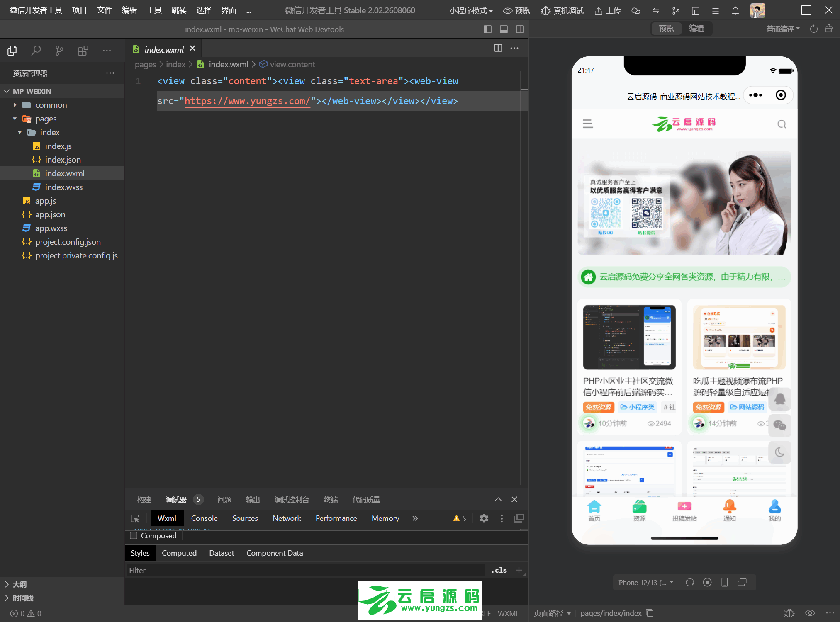Open the Explorer files icon in sidebar
Image resolution: width=840 pixels, height=622 pixels.
coord(12,51)
